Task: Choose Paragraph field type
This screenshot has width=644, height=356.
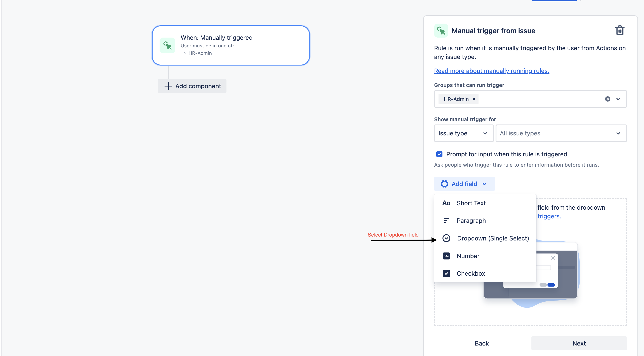Action: (471, 221)
